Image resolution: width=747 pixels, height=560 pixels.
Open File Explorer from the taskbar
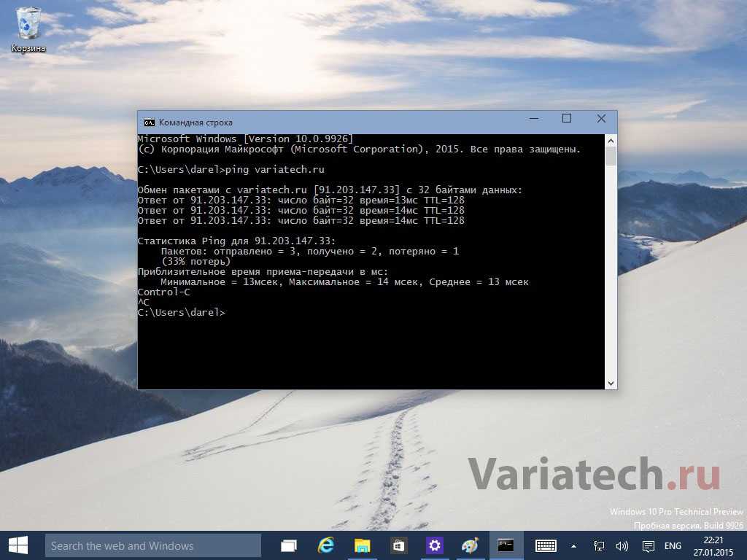pos(362,545)
